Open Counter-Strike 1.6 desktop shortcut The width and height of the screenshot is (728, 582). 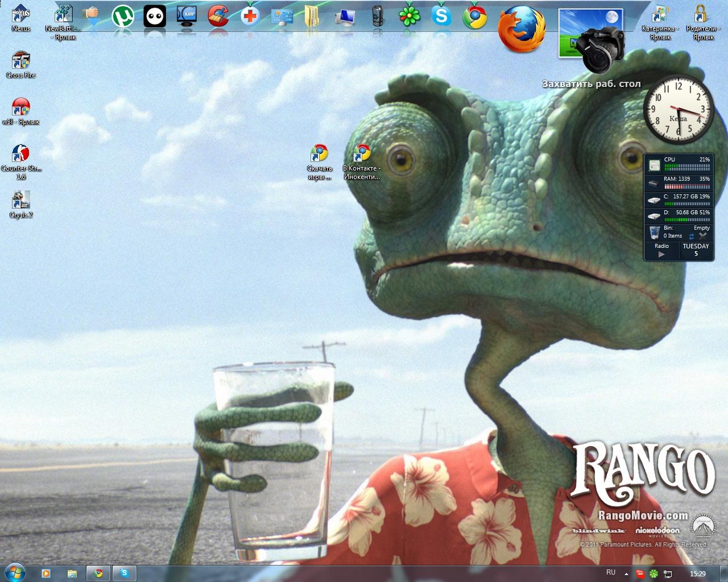(21, 154)
